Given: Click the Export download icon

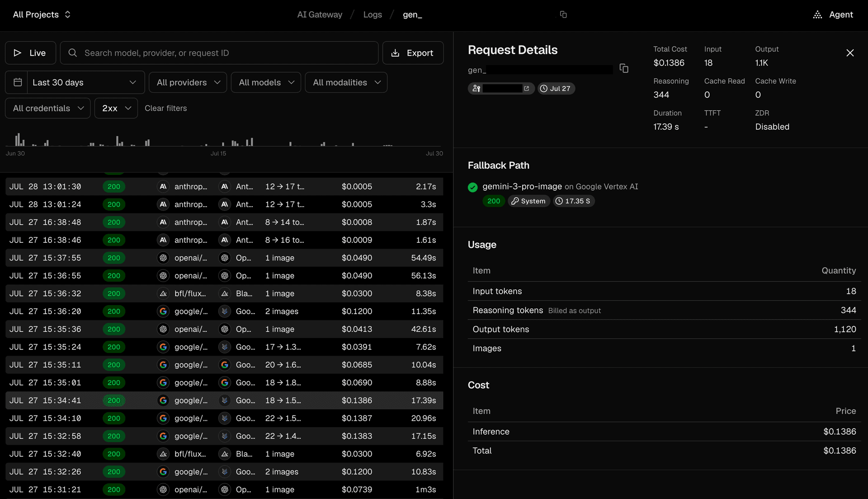Looking at the screenshot, I should point(395,53).
